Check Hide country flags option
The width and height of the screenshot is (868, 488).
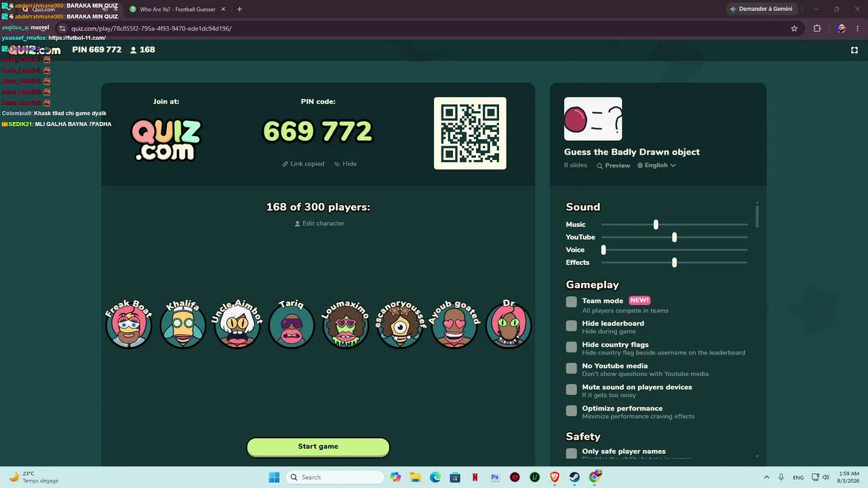(x=572, y=347)
